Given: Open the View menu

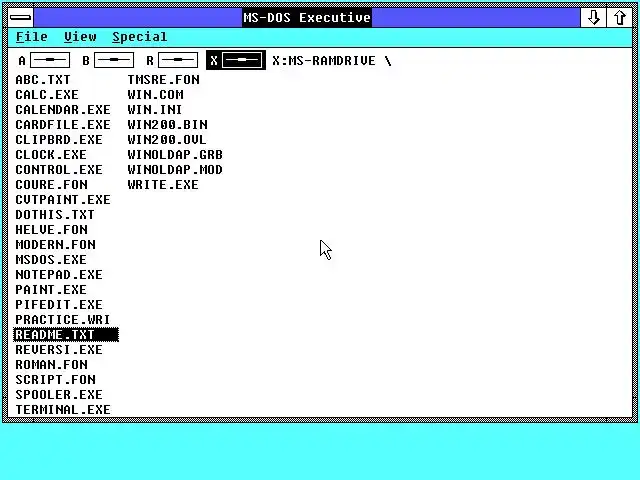Looking at the screenshot, I should pyautogui.click(x=80, y=37).
